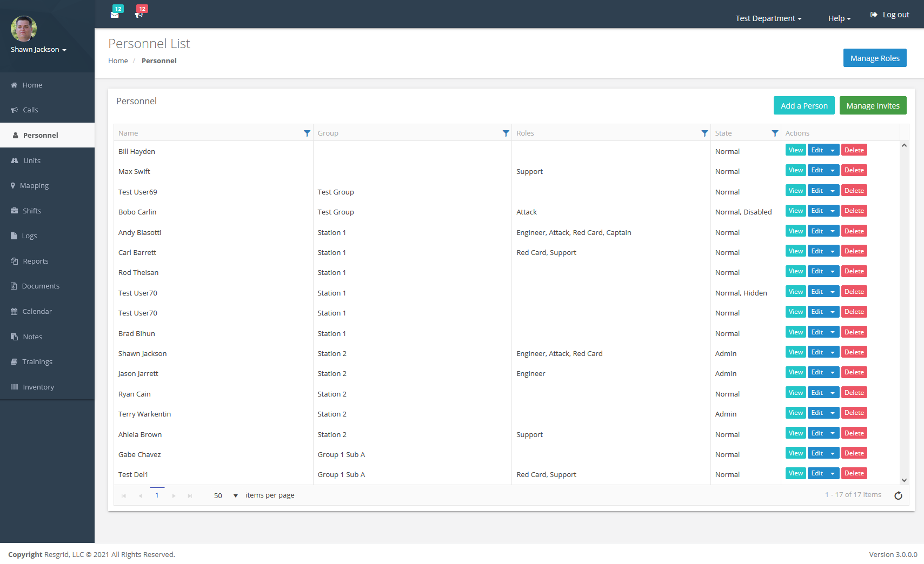Open the Help dropdown menu
This screenshot has height=564, width=924.
[x=839, y=18]
